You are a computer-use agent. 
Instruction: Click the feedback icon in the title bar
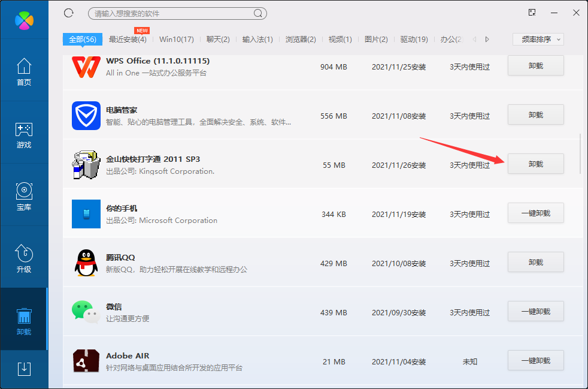click(x=532, y=13)
